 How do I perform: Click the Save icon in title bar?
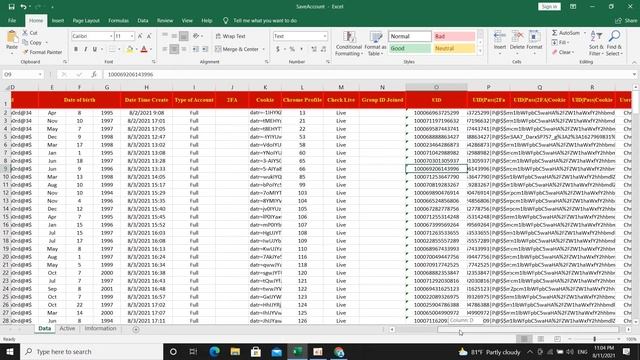point(11,7)
